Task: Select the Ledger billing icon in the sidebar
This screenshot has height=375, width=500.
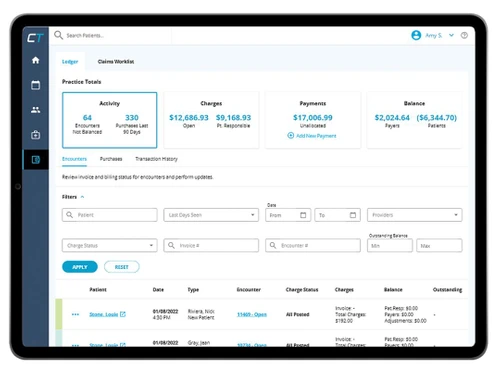Action: point(36,160)
